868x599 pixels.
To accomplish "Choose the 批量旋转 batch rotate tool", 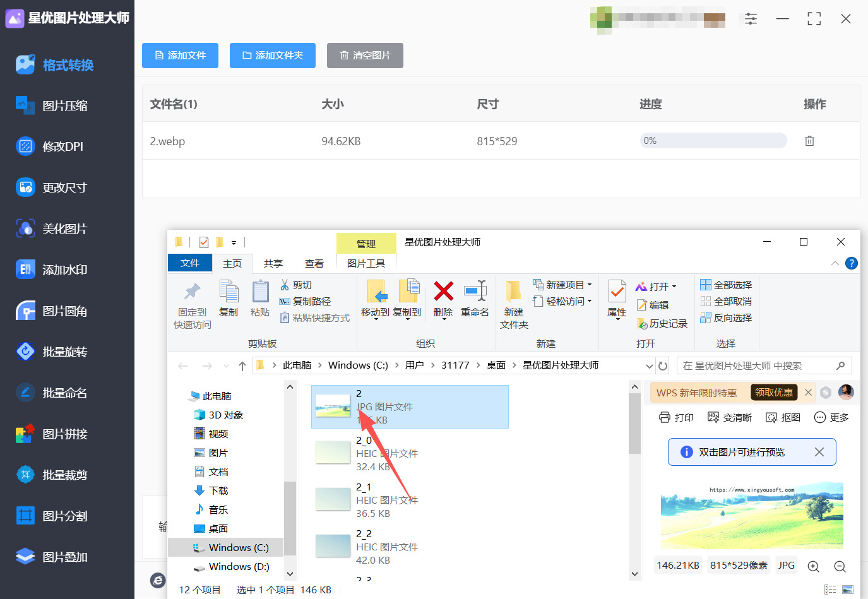I will click(52, 352).
